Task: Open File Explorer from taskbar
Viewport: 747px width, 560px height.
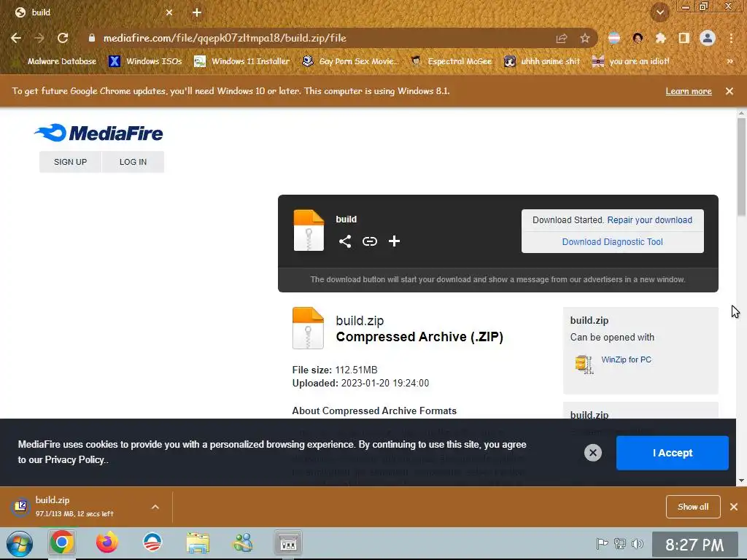Action: click(198, 542)
